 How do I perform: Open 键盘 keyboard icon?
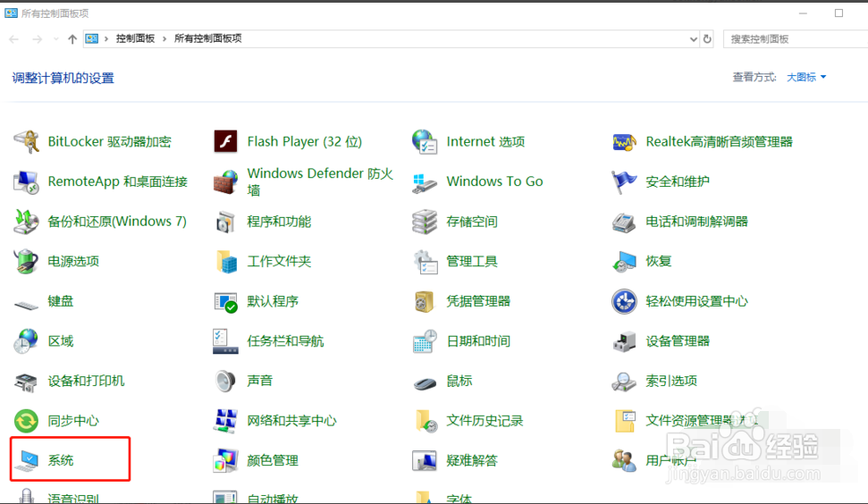pyautogui.click(x=26, y=305)
